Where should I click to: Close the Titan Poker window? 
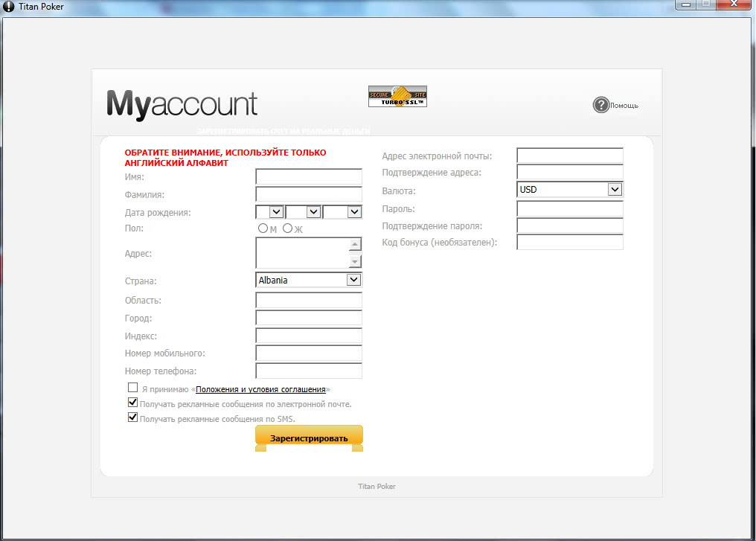[734, 4]
